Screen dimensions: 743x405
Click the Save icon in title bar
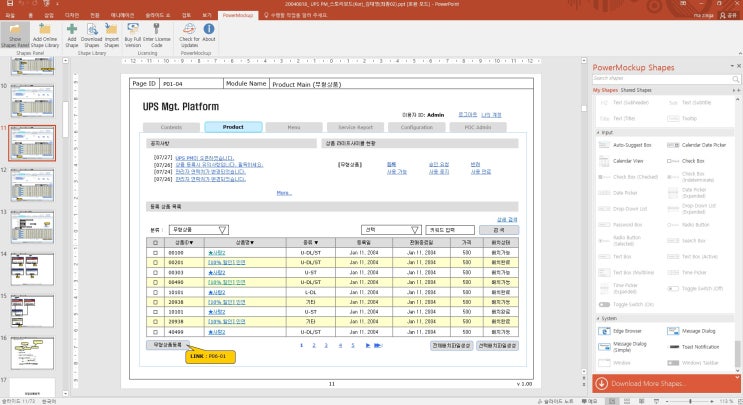coord(10,3)
